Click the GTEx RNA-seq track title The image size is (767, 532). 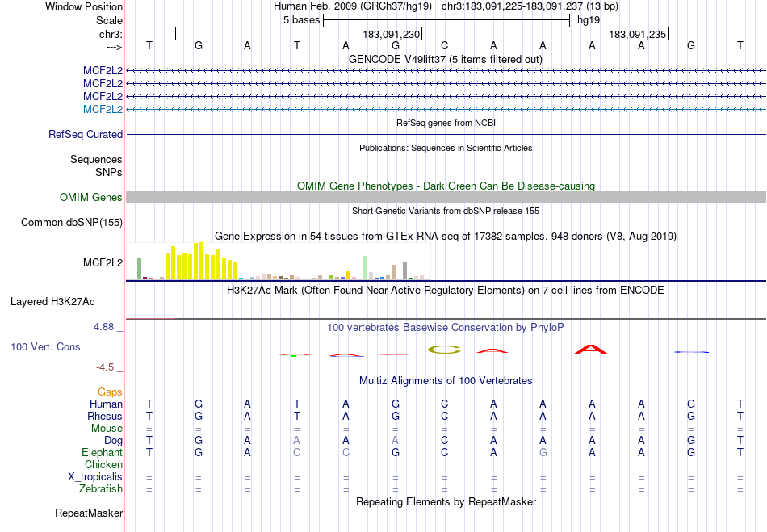pos(446,237)
